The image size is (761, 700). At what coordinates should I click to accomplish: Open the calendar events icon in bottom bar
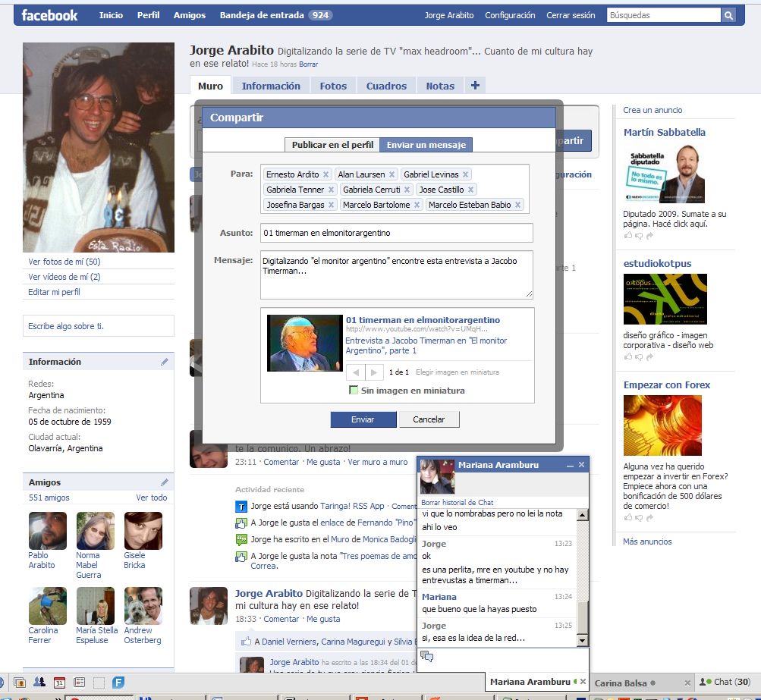(59, 683)
